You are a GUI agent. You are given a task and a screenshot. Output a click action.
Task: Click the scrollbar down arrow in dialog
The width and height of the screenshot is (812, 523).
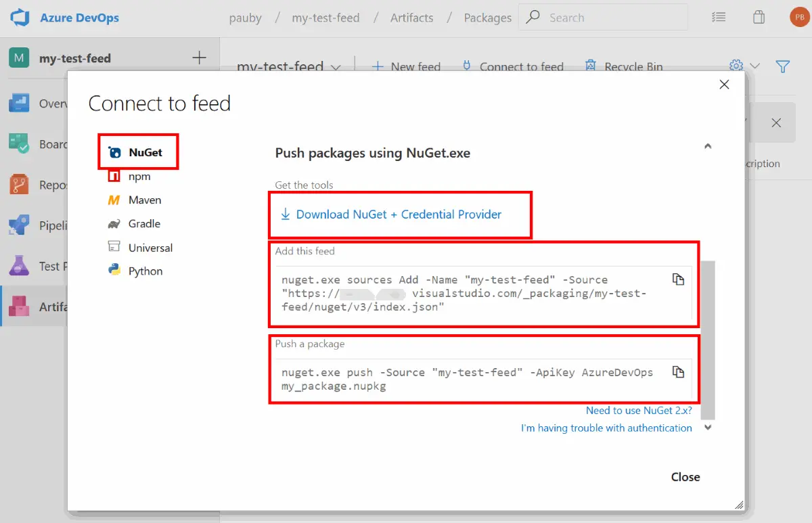point(708,428)
